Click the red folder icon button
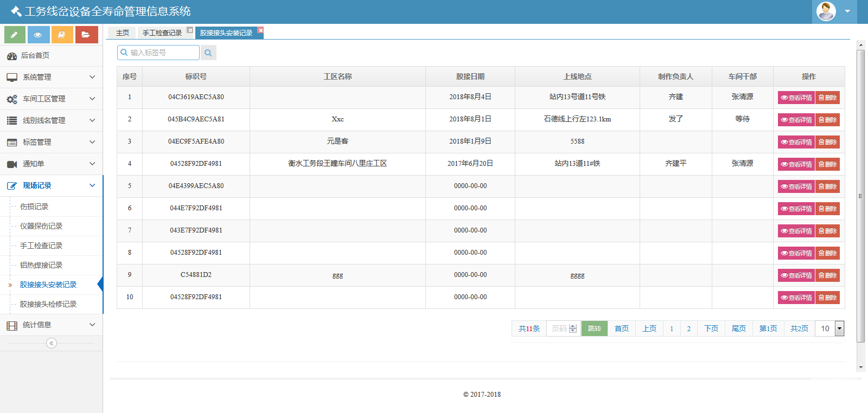 [86, 35]
